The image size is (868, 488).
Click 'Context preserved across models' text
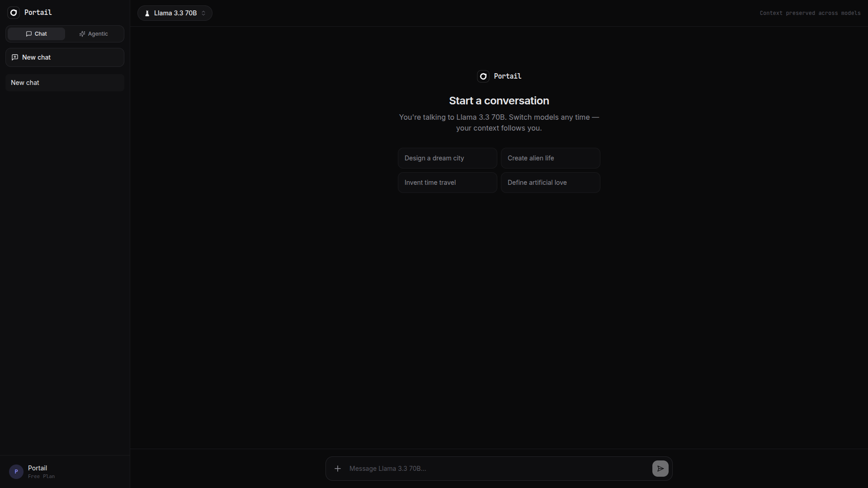pos(810,13)
